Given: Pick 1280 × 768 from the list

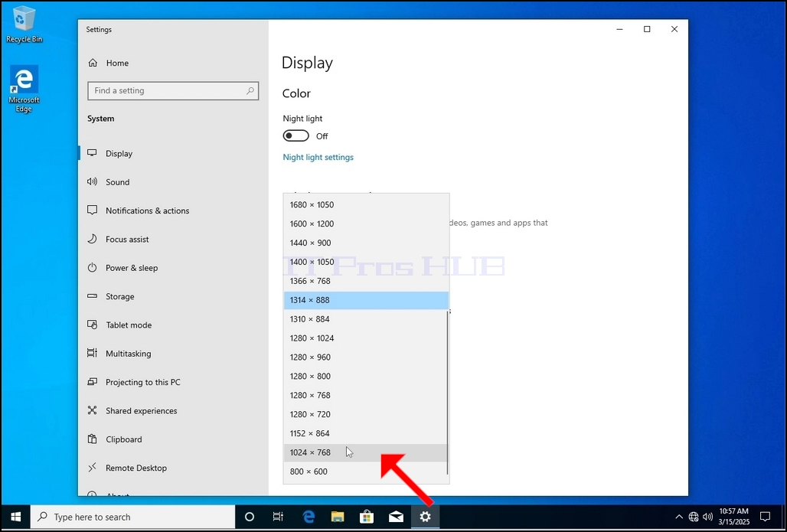Looking at the screenshot, I should tap(365, 396).
